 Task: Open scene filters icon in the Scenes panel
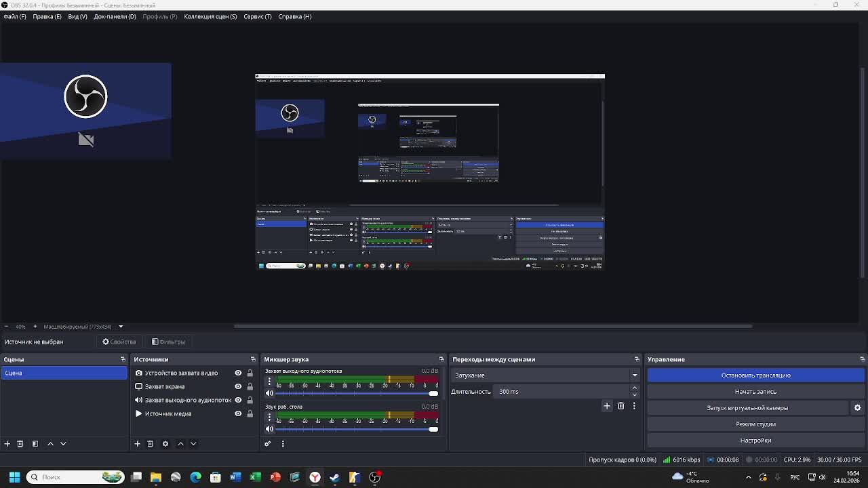tap(35, 444)
